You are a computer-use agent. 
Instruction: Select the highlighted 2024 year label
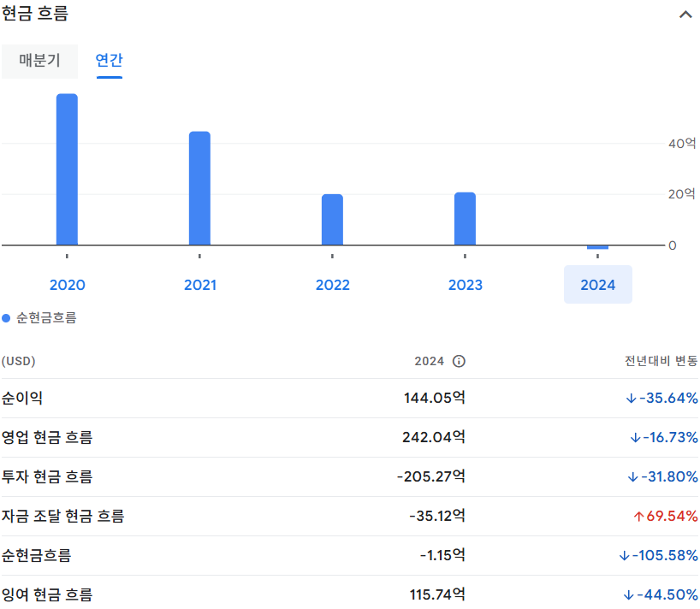598,285
